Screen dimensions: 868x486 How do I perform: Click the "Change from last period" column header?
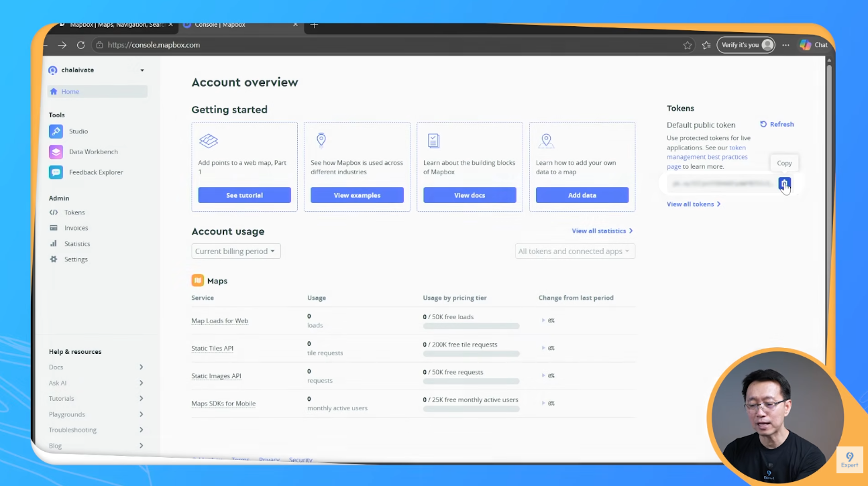coord(576,298)
